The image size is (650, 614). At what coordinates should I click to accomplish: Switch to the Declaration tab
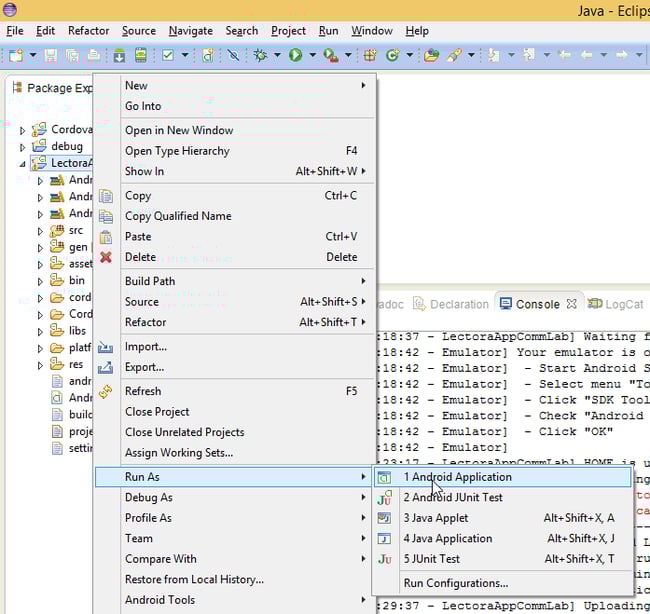tap(451, 304)
